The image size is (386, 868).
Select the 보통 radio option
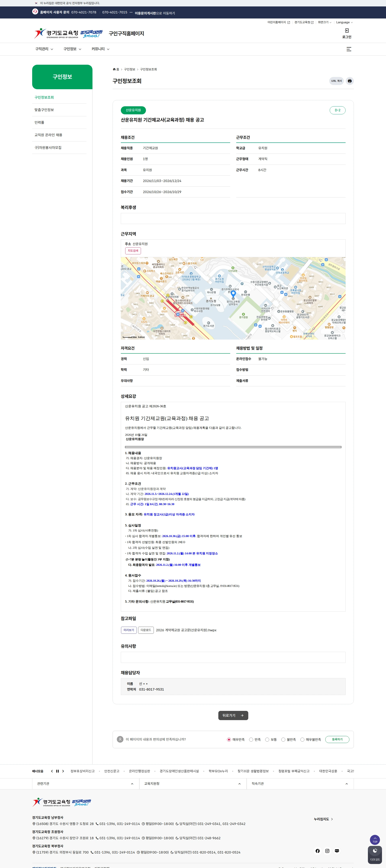(x=267, y=740)
